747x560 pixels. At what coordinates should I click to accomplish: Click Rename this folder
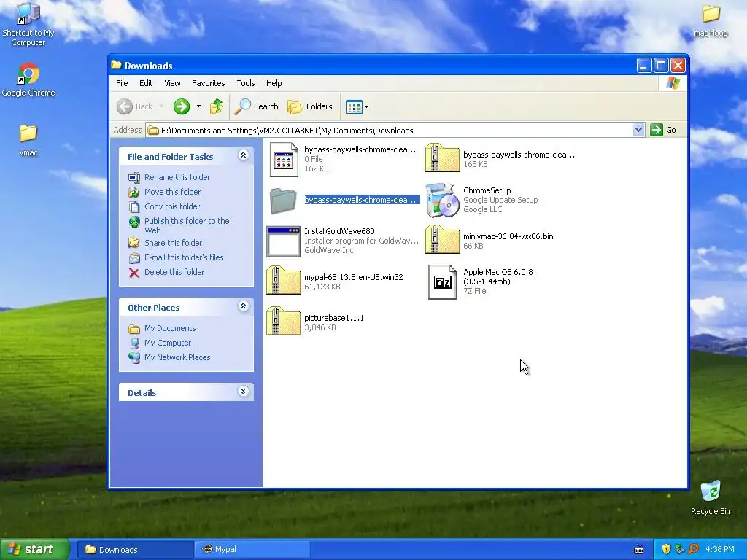[177, 177]
